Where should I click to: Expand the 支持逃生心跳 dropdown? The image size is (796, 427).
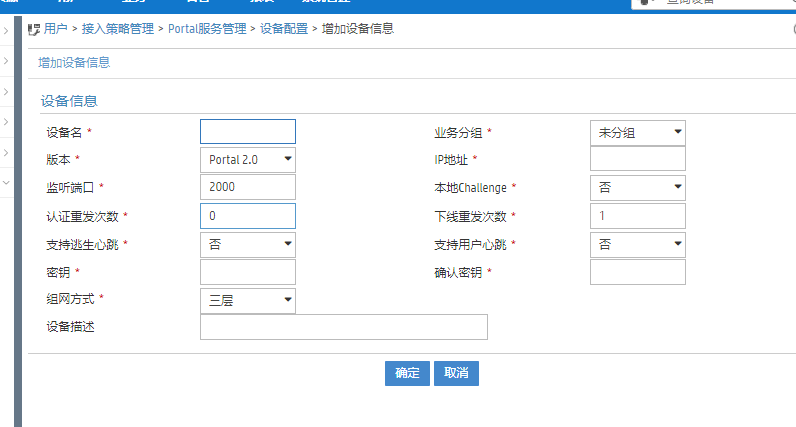point(248,244)
